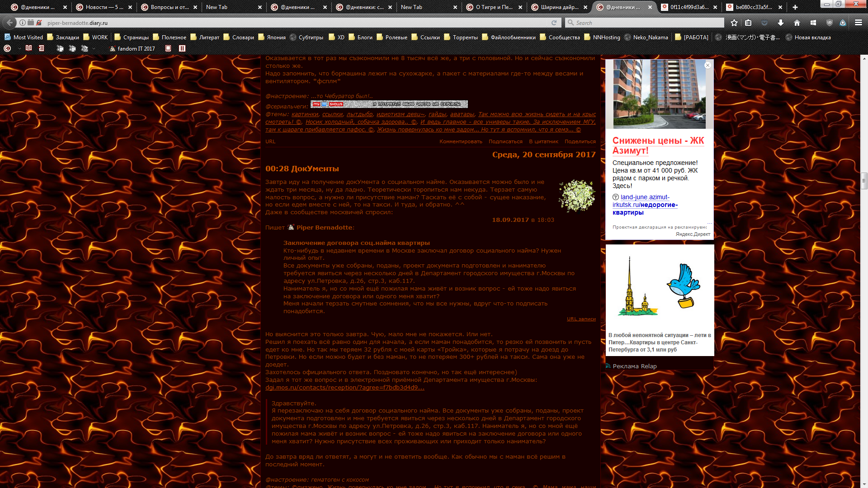Open the 'картинки' tag link
Viewport: 868px width, 488px height.
[x=305, y=114]
